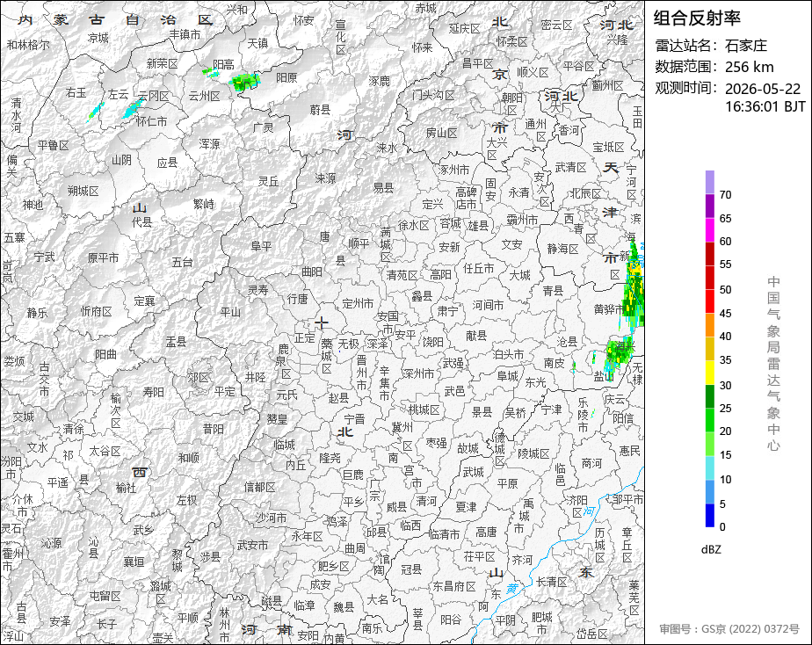This screenshot has width=812, height=645.
Task: Click the 黄骅市 map label
Action: (610, 309)
